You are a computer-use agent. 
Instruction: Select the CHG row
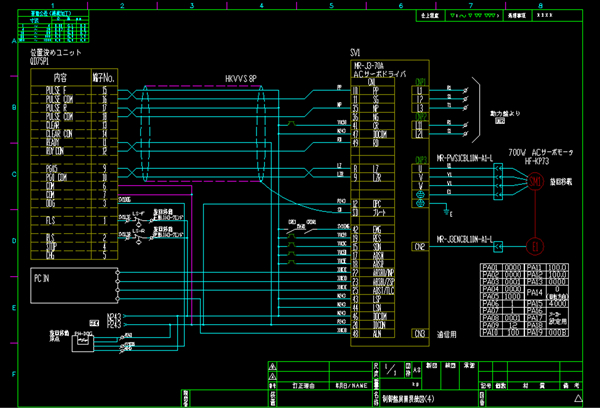coord(74,255)
